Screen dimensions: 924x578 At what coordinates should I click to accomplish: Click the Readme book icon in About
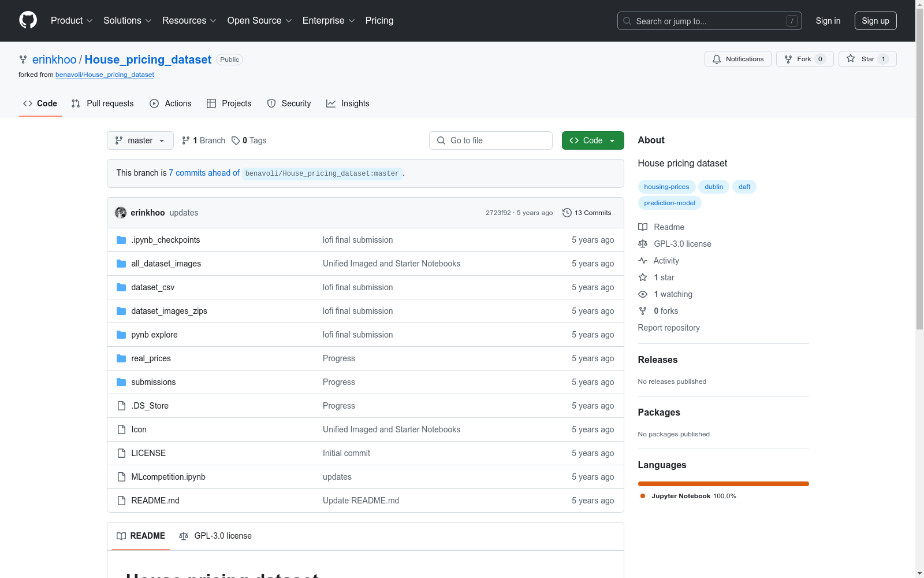pos(643,227)
